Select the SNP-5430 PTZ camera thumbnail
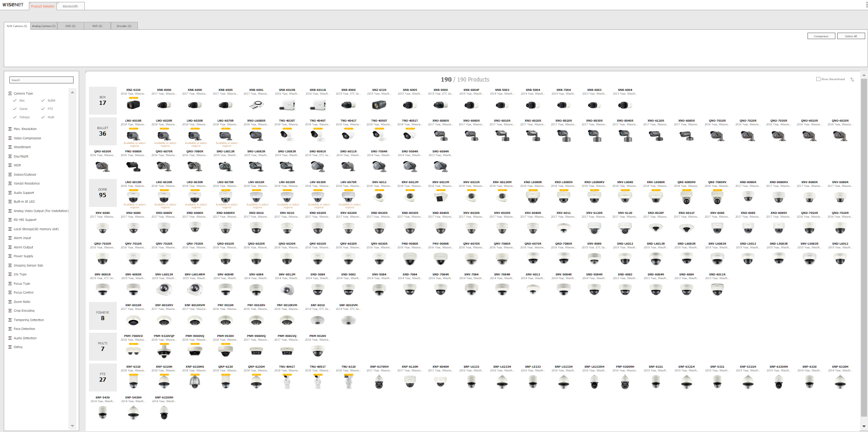868x432 pixels. point(102,412)
